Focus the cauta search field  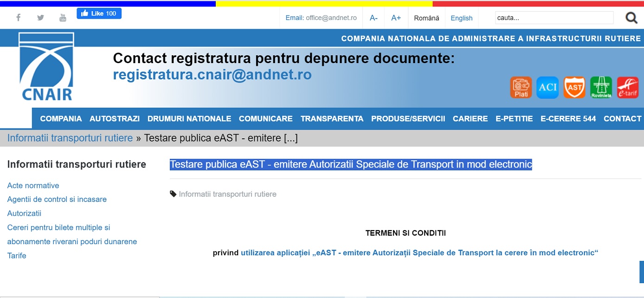[554, 18]
